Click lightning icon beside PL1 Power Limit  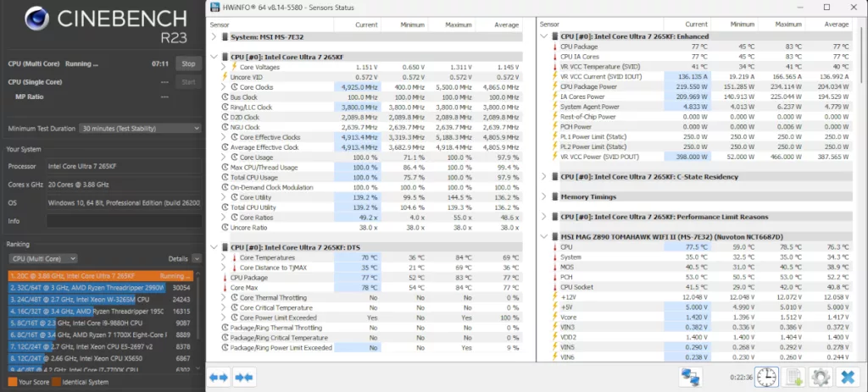[x=554, y=137]
